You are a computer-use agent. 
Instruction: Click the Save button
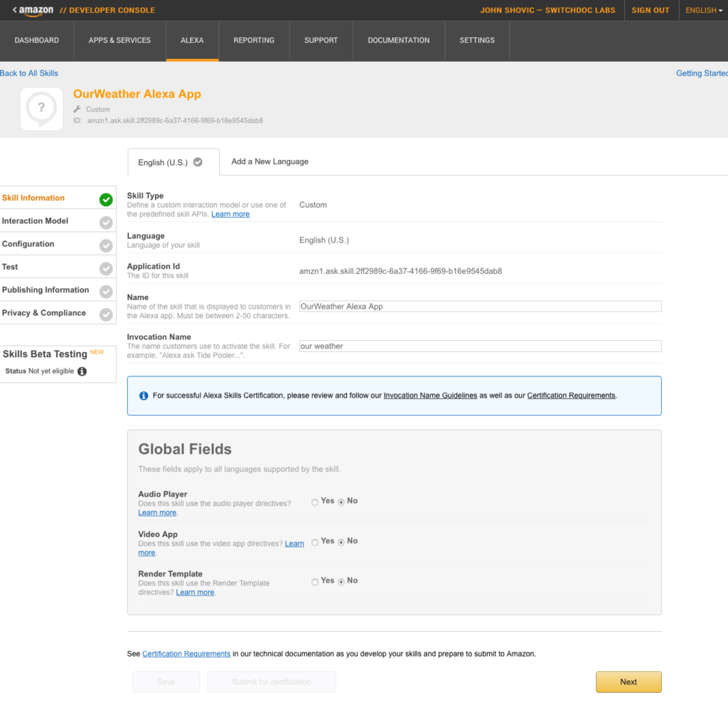click(x=166, y=682)
